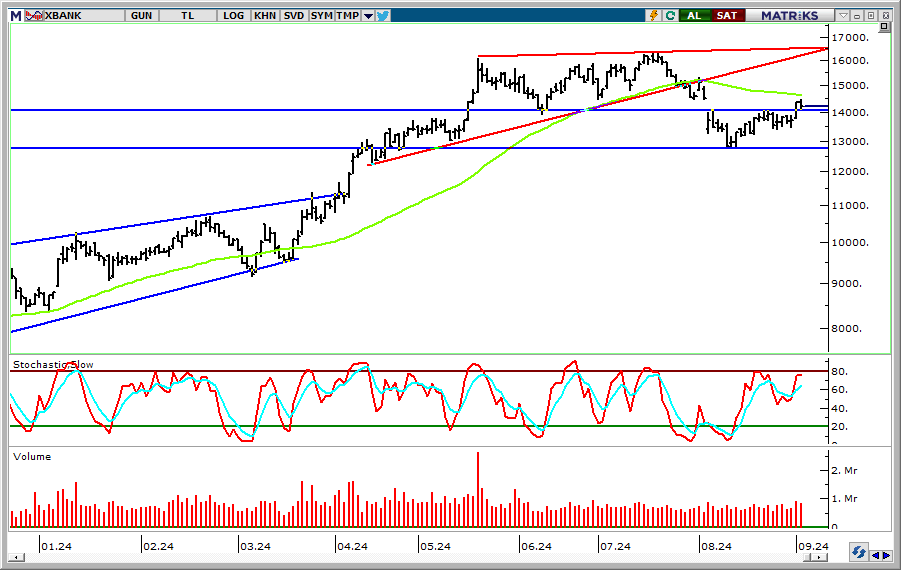Expand the dropdown arrow after TMP

(x=368, y=16)
